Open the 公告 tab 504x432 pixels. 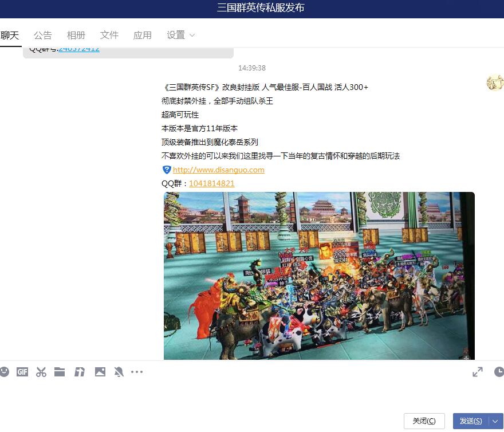pos(43,35)
